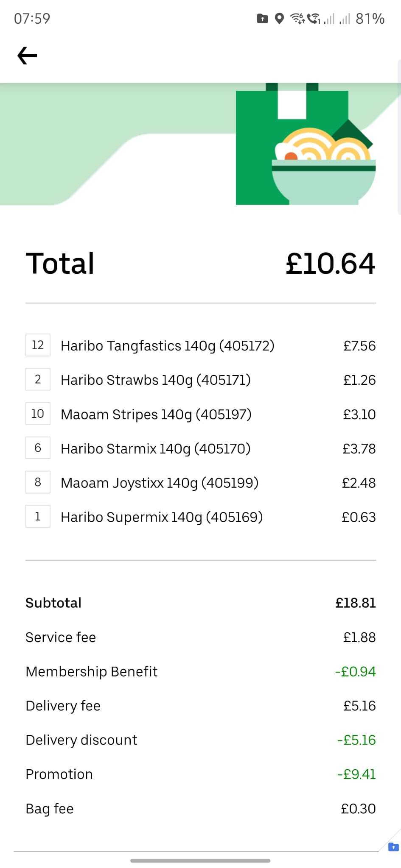Tap the Membership Benefit label
401x868 pixels.
[x=91, y=671]
